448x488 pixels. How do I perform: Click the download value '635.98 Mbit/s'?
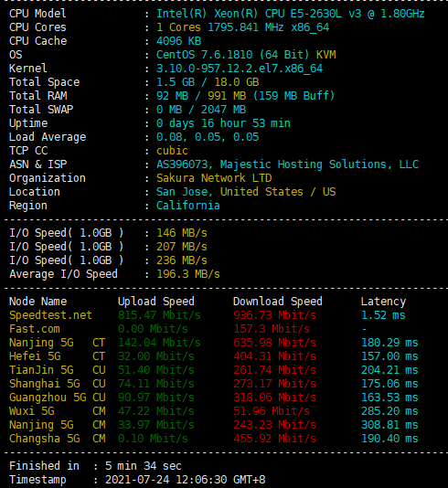coord(275,343)
